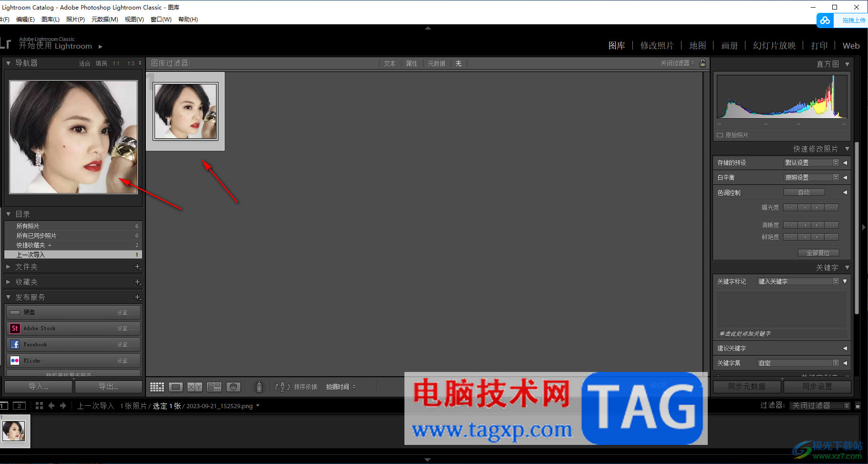Expand the Folders (文件夹) panel
This screenshot has height=464, width=868.
(x=8, y=267)
